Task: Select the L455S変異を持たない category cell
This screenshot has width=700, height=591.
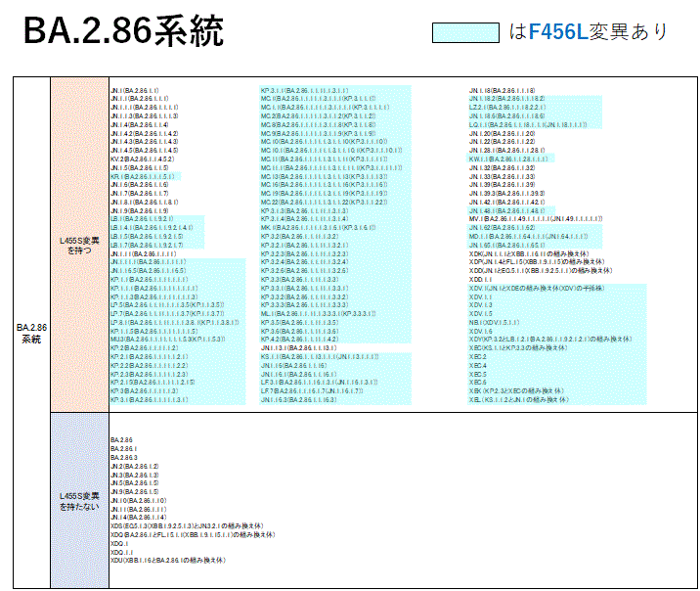Action: (x=79, y=501)
